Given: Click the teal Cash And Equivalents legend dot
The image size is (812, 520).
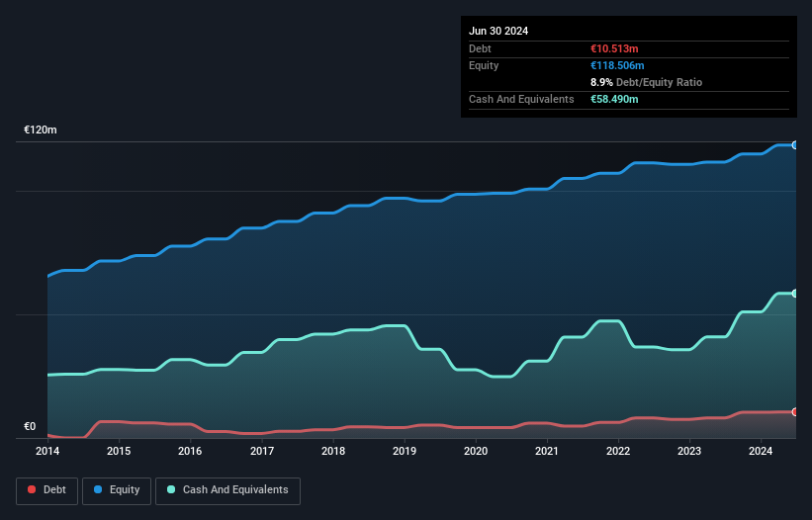Looking at the screenshot, I should [171, 489].
